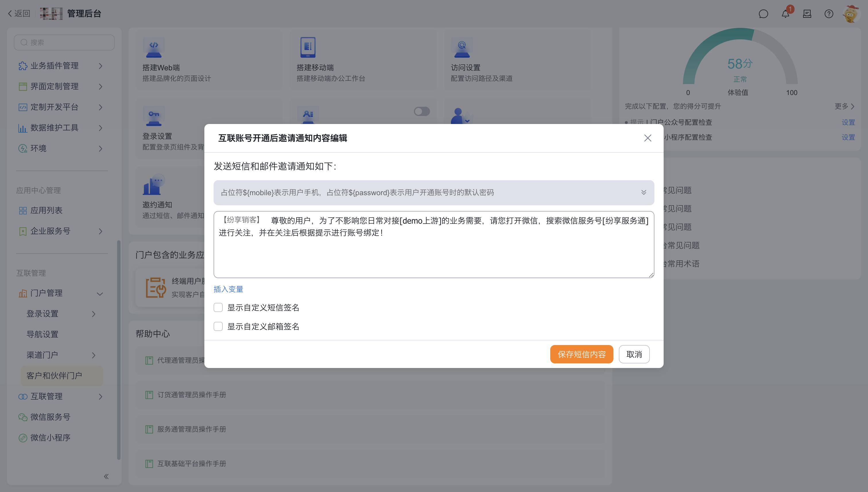Screen dimensions: 868x492
Task: Click the user avatar in top right
Action: [x=850, y=14]
